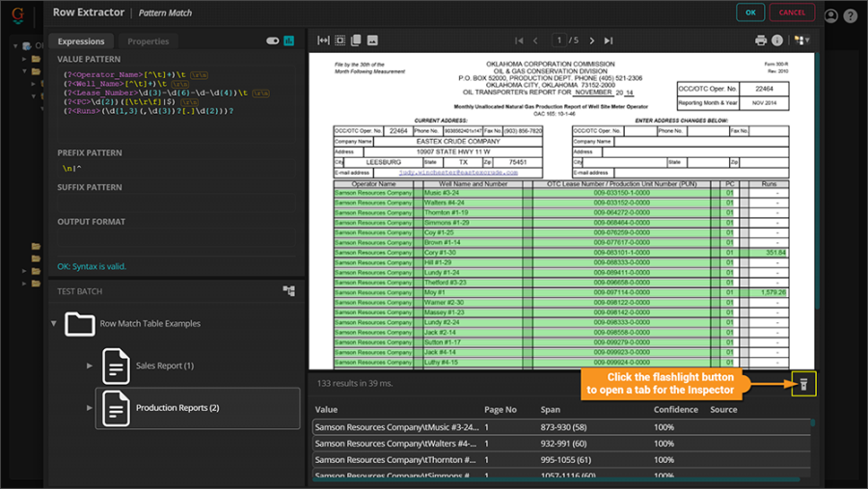
Task: Open the viewer layout options dropdown
Action: tap(800, 41)
